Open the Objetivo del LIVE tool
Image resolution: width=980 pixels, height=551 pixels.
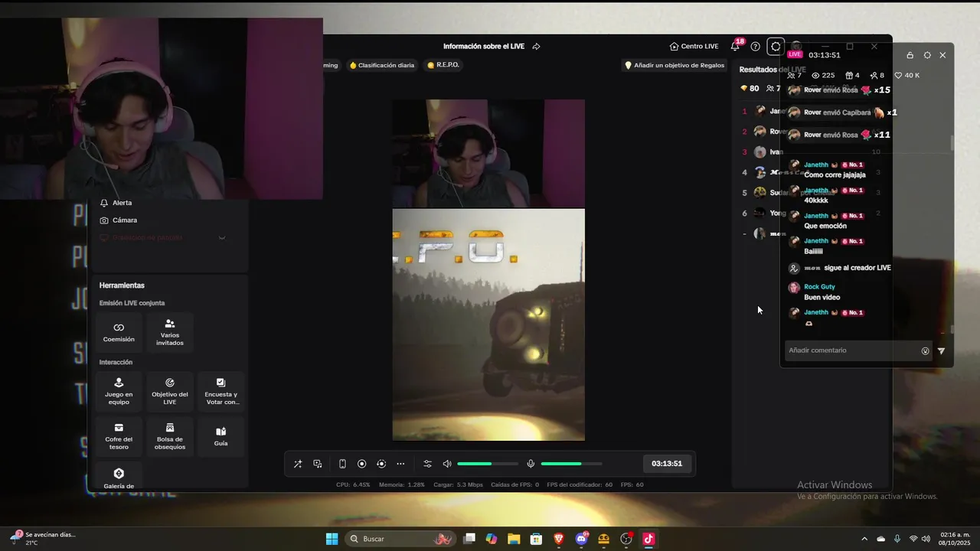[170, 391]
